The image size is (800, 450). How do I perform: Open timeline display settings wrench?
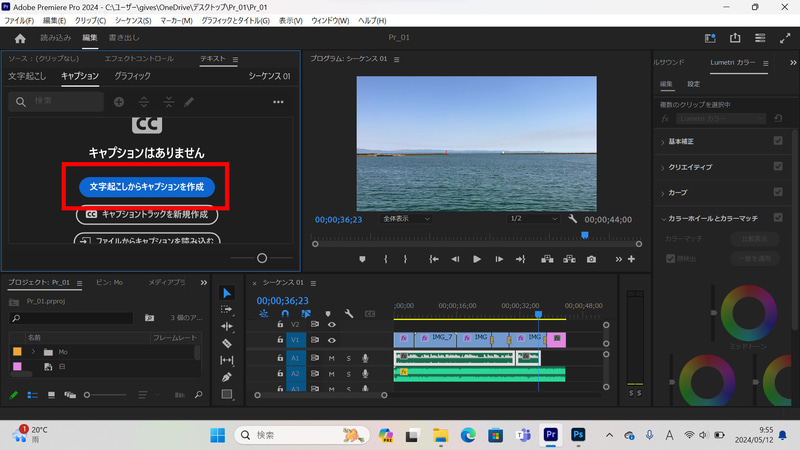coord(349,313)
